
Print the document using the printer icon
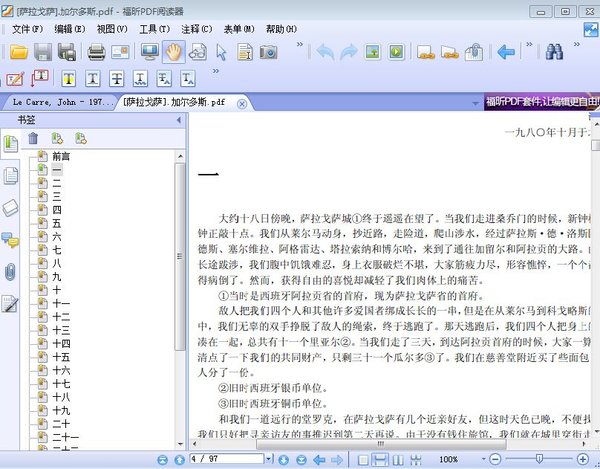pyautogui.click(x=96, y=52)
